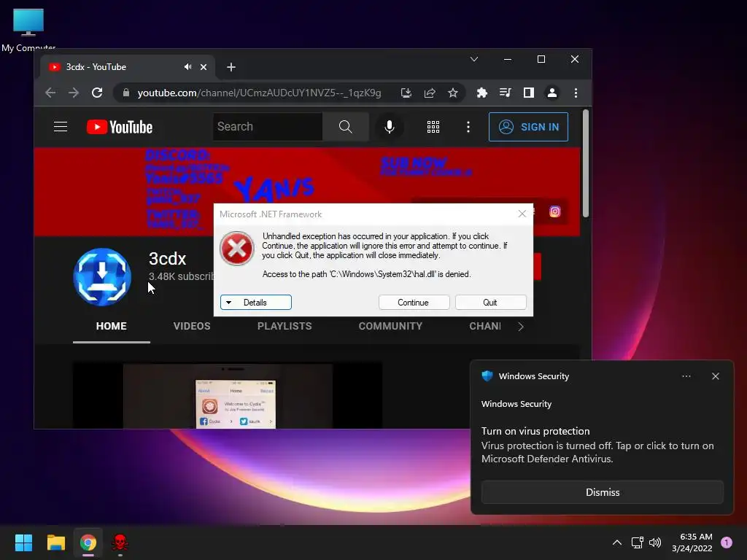Viewport: 747px width, 560px height.
Task: Open the volume tray icon
Action: pyautogui.click(x=656, y=542)
